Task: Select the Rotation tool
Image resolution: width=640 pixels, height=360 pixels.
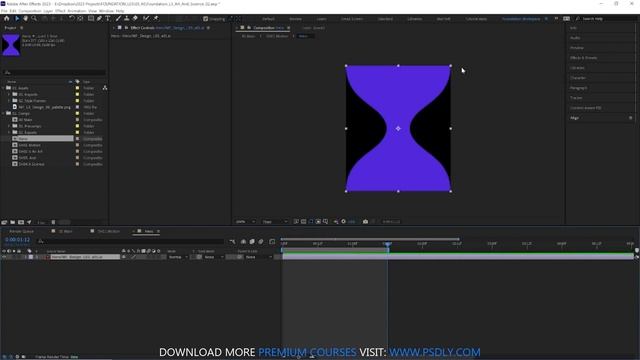Action: 71,18
